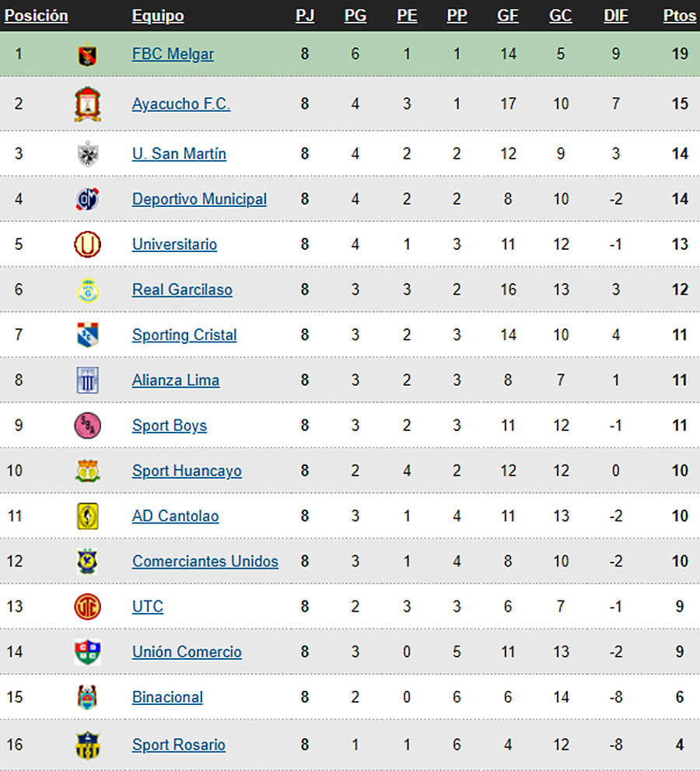Go to the Binacional team page
Screen dimensions: 700x771
coord(168,697)
